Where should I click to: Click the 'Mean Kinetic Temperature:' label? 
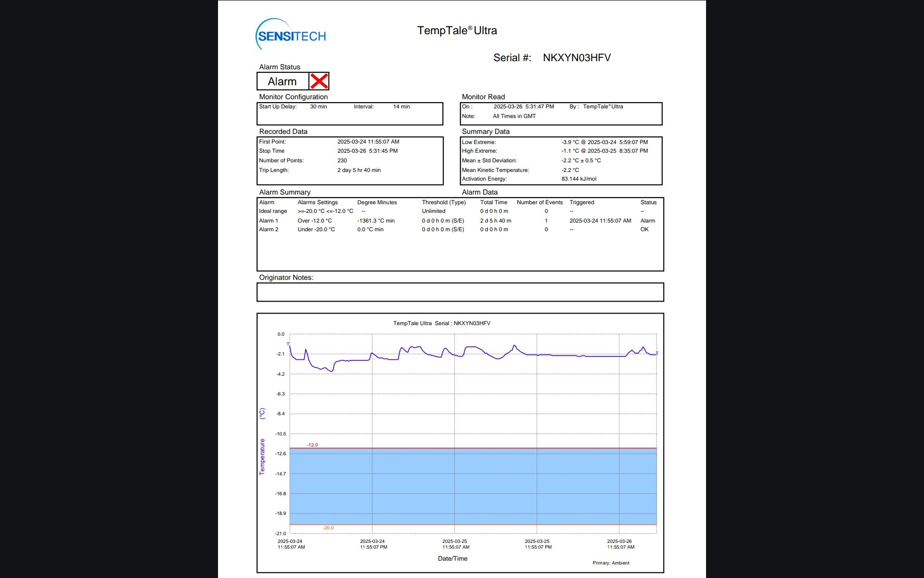495,170
